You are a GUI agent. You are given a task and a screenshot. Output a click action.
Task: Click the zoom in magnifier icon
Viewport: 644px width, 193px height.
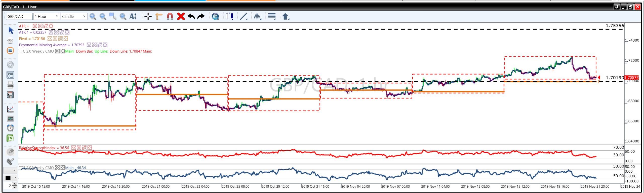(x=93, y=17)
